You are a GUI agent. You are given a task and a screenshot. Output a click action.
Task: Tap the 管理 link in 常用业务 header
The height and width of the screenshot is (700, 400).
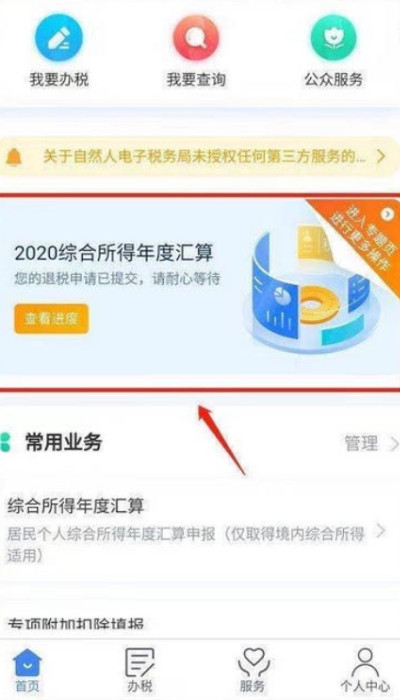pyautogui.click(x=361, y=443)
